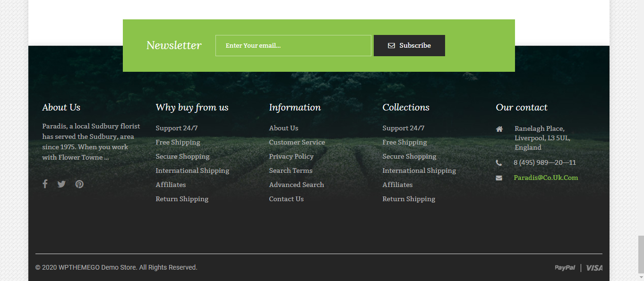Open the Pinterest social icon
Screen dimensions: 644x281
79,184
